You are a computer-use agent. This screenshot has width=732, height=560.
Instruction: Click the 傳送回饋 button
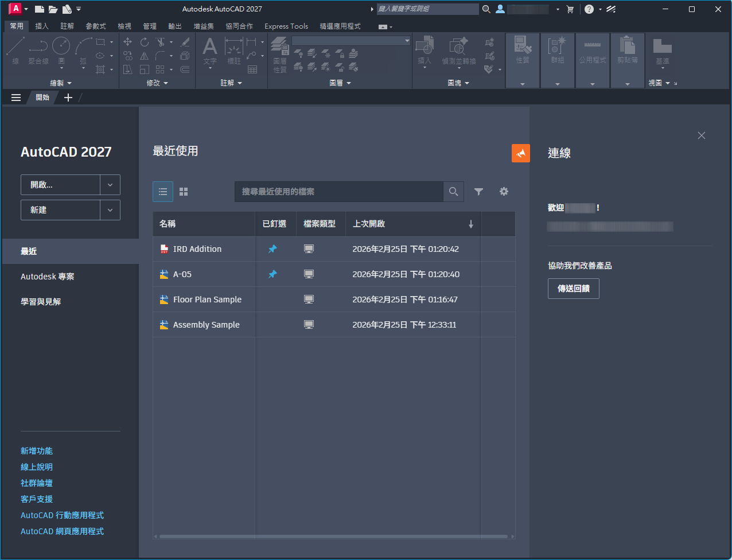click(x=574, y=289)
